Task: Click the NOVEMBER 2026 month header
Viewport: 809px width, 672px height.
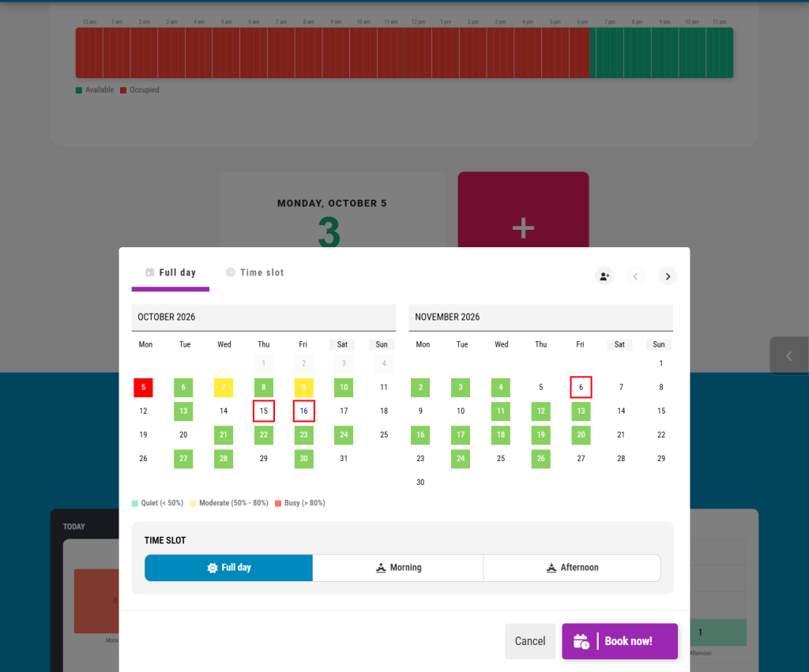Action: click(540, 317)
